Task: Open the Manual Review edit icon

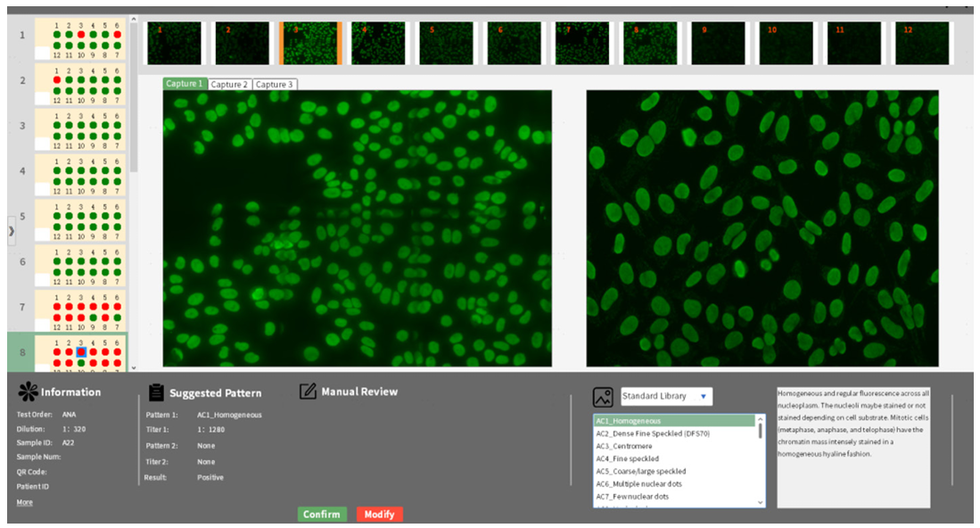Action: [x=308, y=392]
